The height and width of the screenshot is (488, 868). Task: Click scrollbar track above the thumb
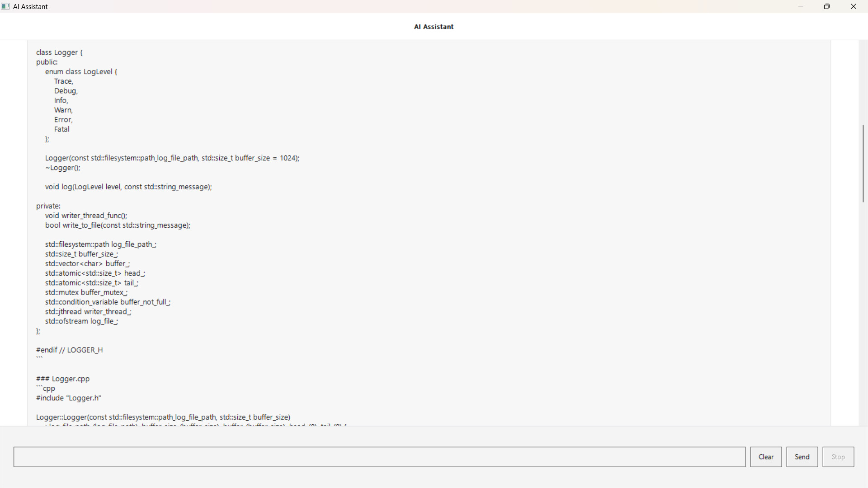click(x=863, y=81)
